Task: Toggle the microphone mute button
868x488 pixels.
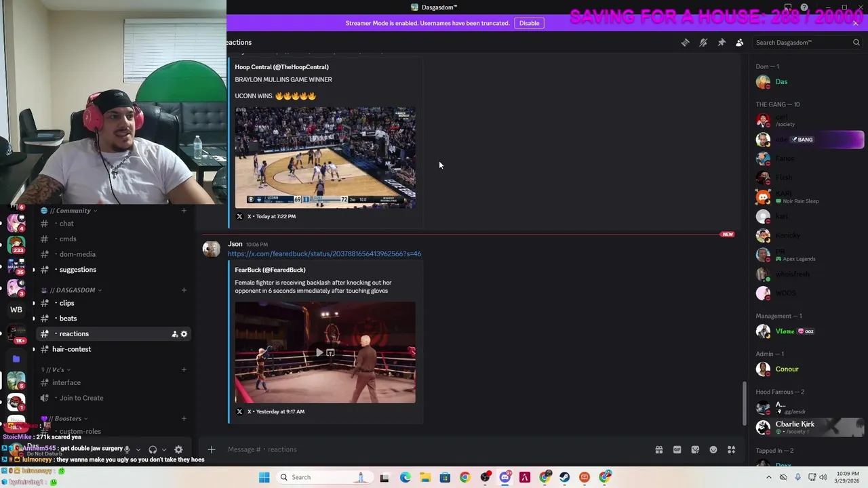Action: 127,449
